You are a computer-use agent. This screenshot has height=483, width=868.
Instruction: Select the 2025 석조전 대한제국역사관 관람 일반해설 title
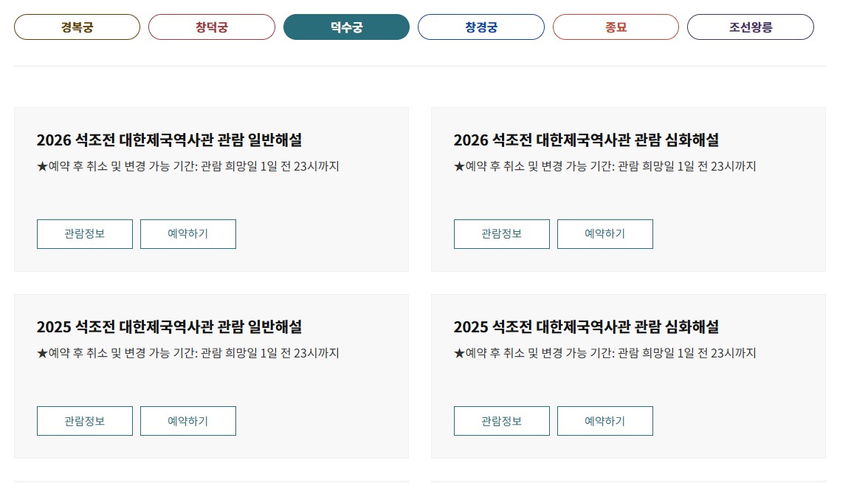169,326
